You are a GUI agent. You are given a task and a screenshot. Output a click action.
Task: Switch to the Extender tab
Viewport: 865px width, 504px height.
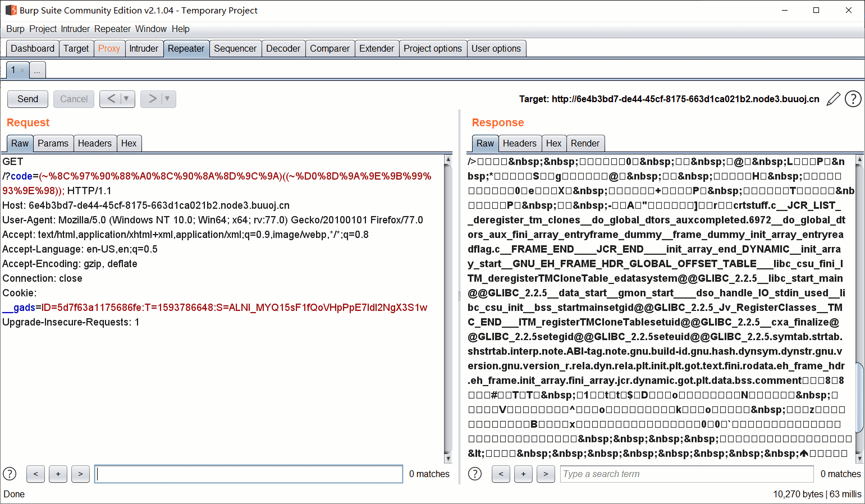coord(377,48)
